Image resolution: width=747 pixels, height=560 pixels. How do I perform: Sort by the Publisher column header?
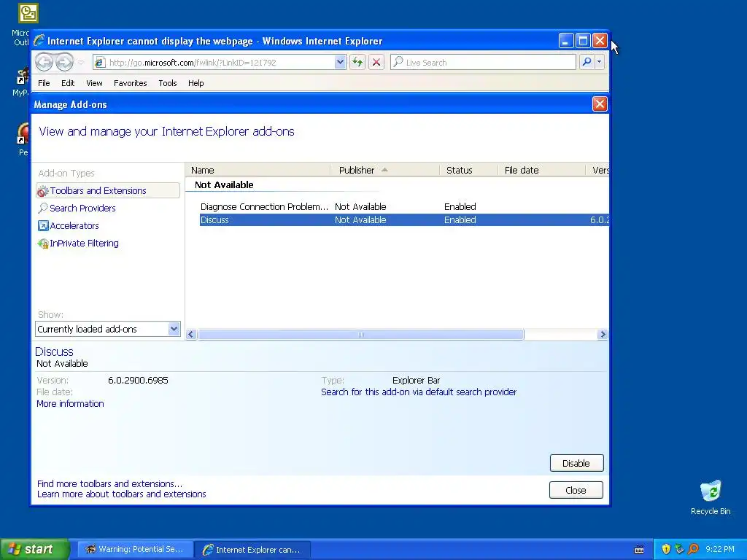tap(384, 170)
